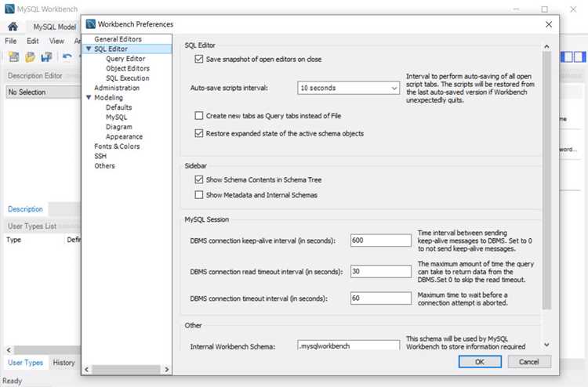
Task: Toggle Restore expanded state of active schema objects
Action: 199,133
